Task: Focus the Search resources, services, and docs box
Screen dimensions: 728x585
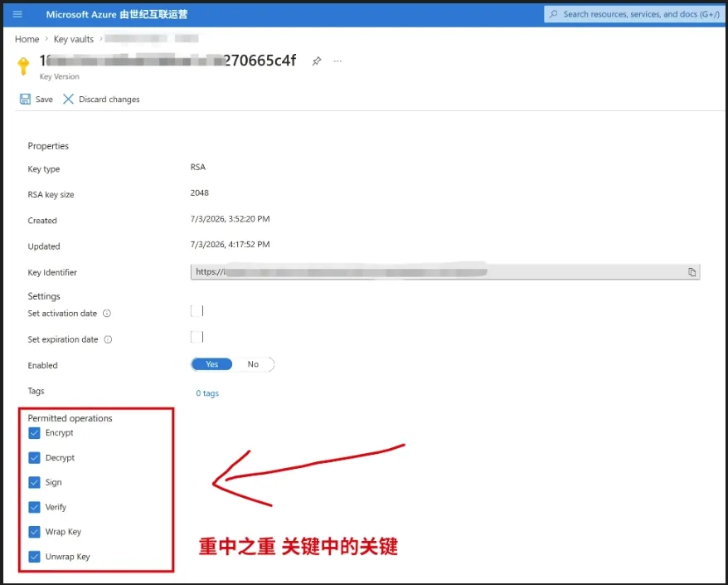Action: click(x=636, y=14)
